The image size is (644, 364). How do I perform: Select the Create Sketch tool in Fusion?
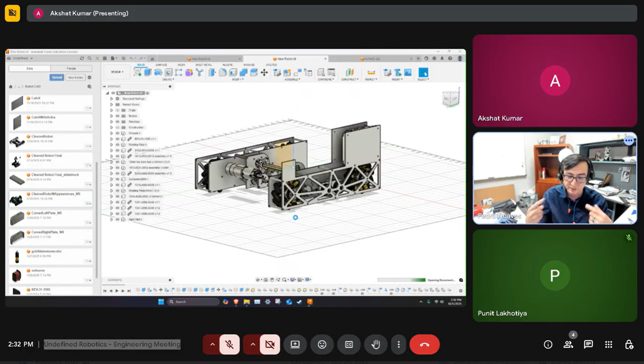coord(138,72)
